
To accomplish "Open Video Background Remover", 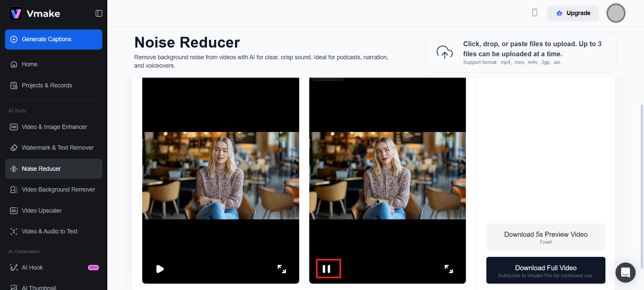I will [58, 190].
